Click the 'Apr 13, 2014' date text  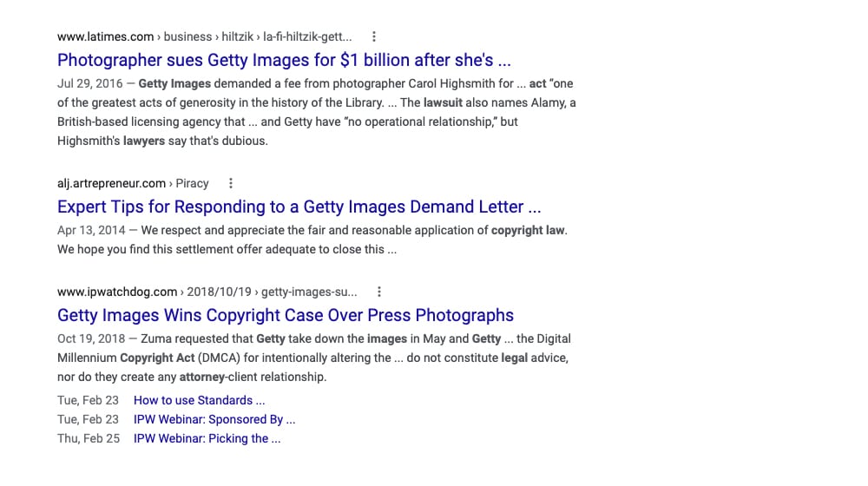pyautogui.click(x=91, y=230)
